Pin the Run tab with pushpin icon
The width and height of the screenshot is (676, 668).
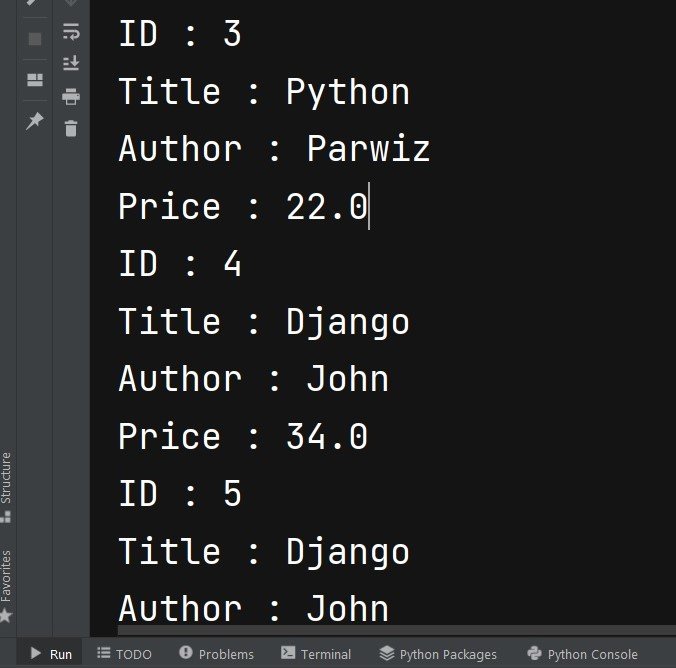tap(35, 121)
